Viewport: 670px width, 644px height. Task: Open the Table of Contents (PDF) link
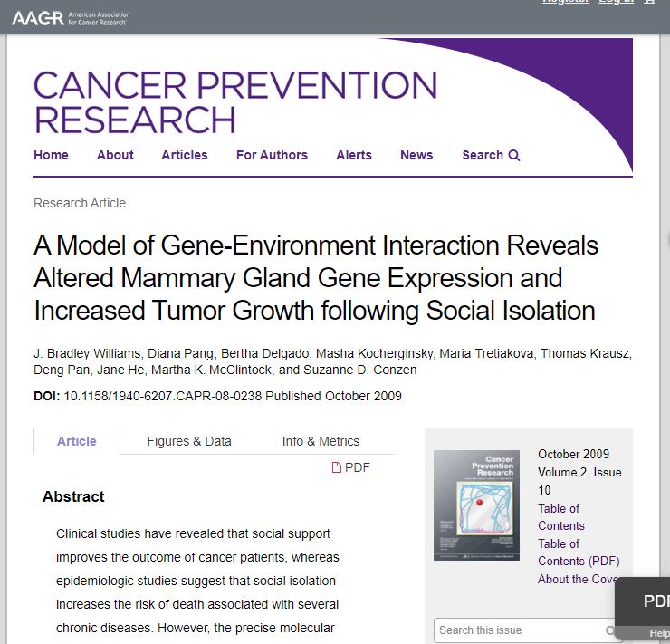pyautogui.click(x=579, y=553)
